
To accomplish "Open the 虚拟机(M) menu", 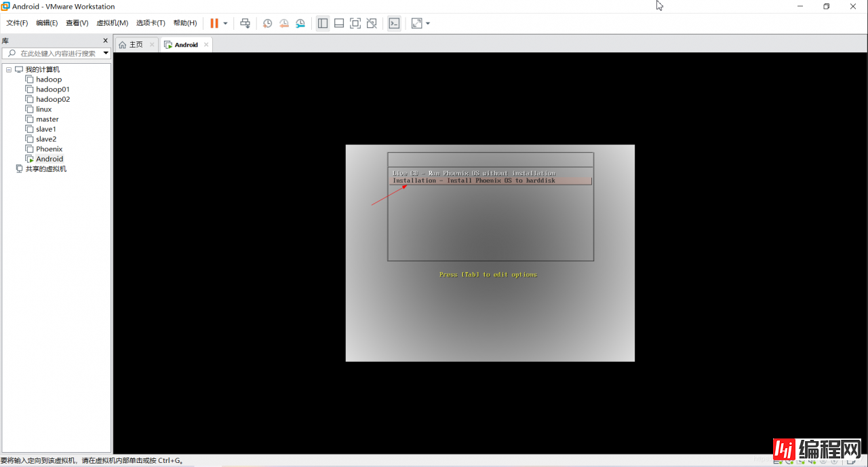I will coord(112,23).
